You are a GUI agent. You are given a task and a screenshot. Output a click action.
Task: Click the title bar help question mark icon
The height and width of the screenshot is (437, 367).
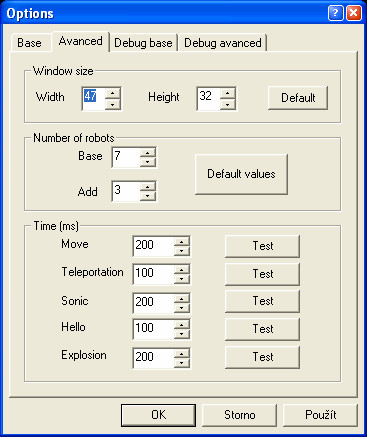tap(335, 13)
